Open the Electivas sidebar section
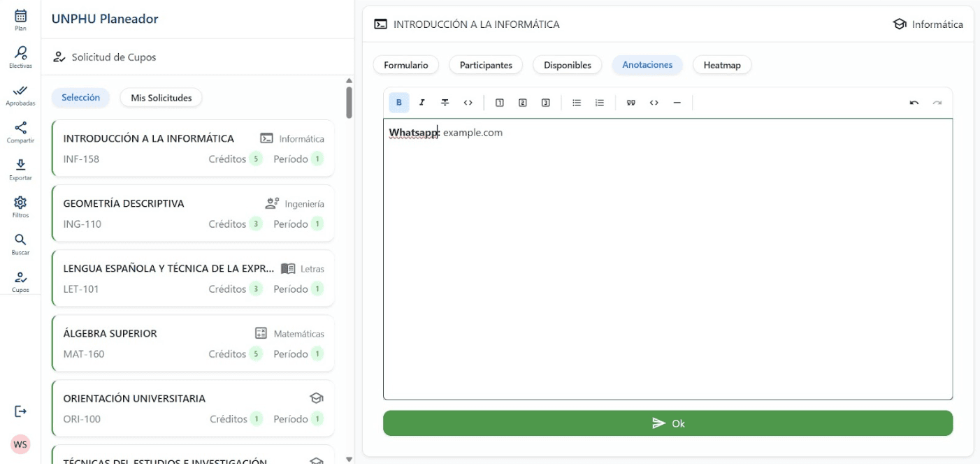The image size is (980, 468). click(20, 57)
